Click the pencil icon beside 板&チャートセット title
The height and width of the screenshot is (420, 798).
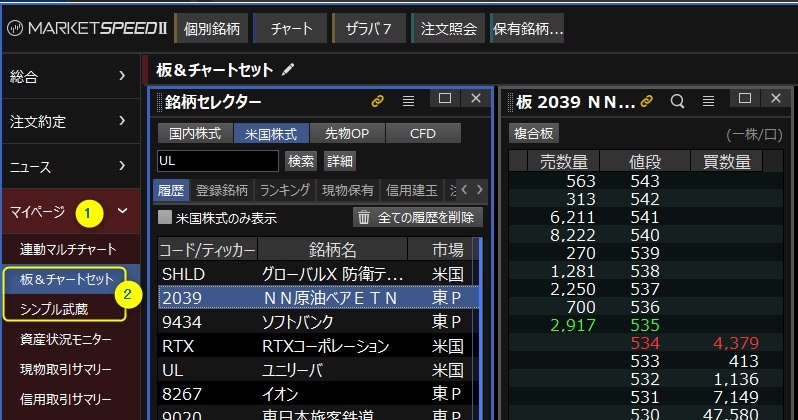pos(289,70)
